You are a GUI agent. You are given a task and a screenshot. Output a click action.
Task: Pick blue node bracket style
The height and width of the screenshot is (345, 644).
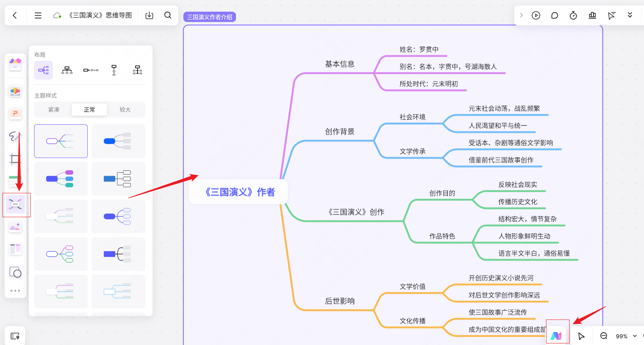click(x=118, y=254)
